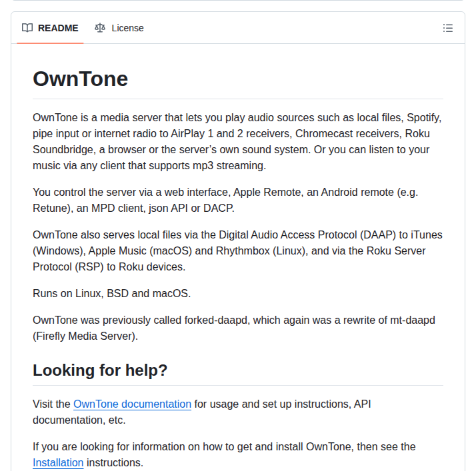Follow the Installation link
The image size is (476, 471).
pyautogui.click(x=58, y=462)
